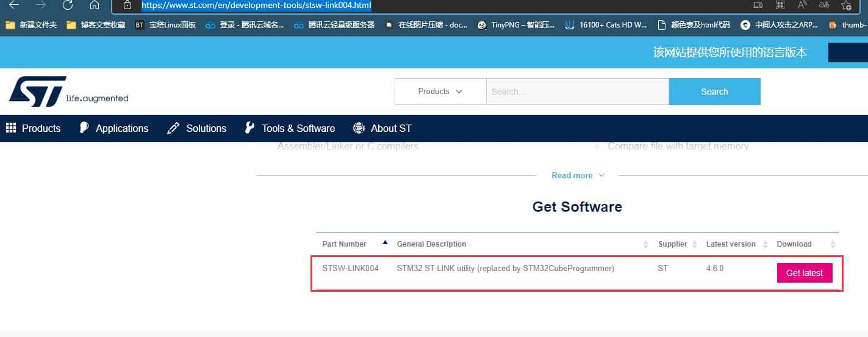Image resolution: width=868 pixels, height=337 pixels.
Task: Expand the Read more section
Action: point(578,175)
